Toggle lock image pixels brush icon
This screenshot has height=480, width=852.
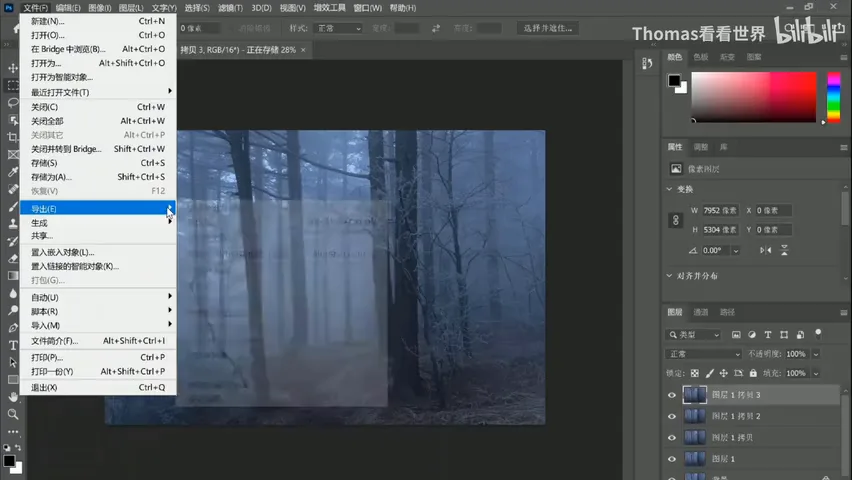click(x=710, y=373)
